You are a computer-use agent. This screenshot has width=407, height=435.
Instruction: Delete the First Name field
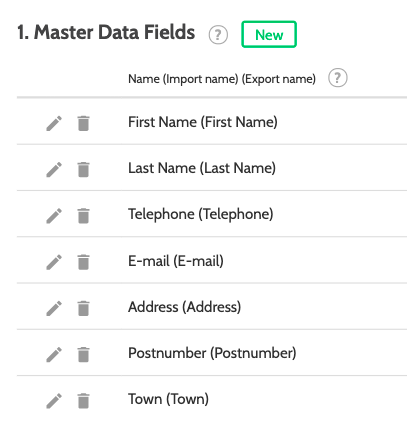tap(83, 123)
